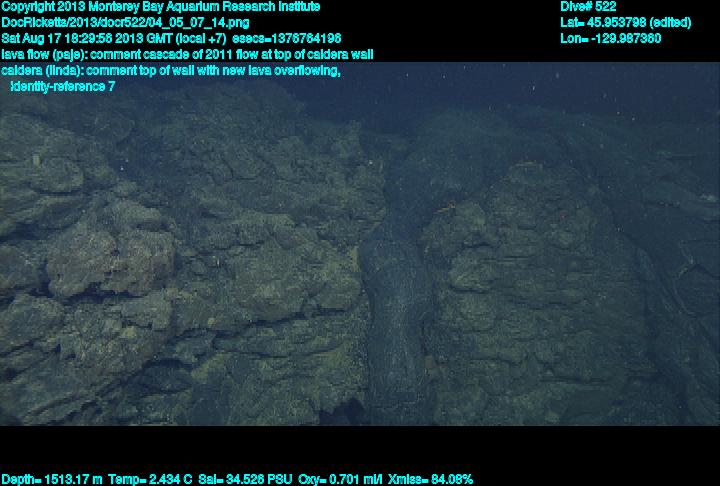Click the esecs=1376764196 value

pos(287,38)
